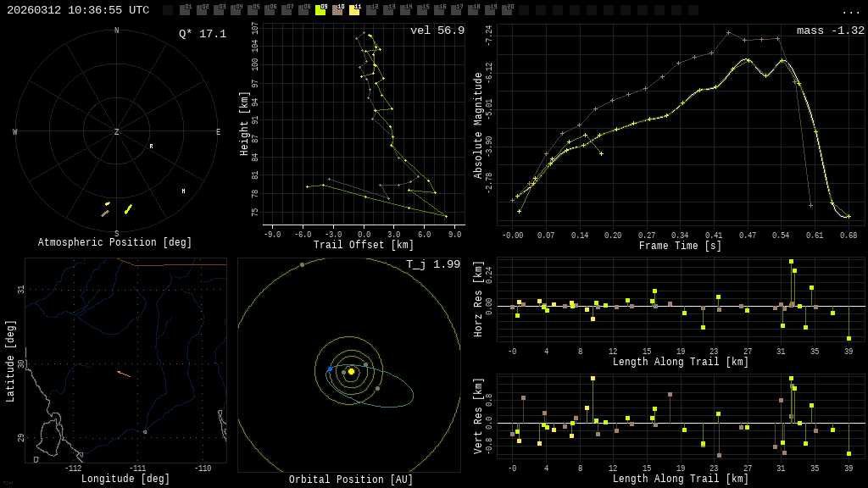Toggle station 03 square in top bar

point(219,10)
